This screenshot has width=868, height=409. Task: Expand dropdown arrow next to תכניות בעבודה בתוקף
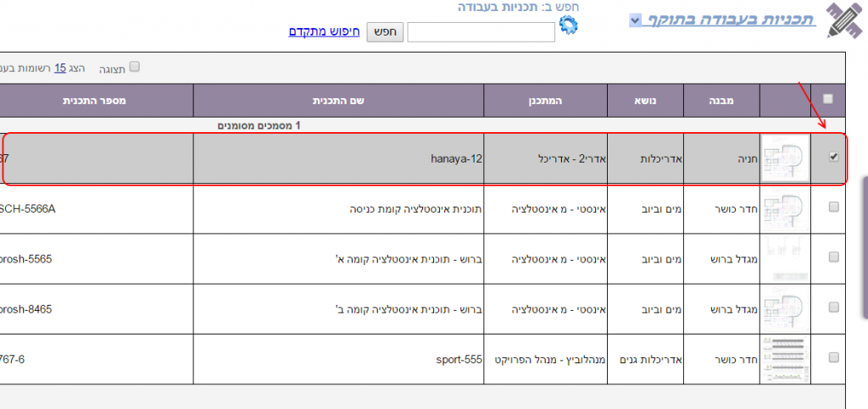[635, 20]
